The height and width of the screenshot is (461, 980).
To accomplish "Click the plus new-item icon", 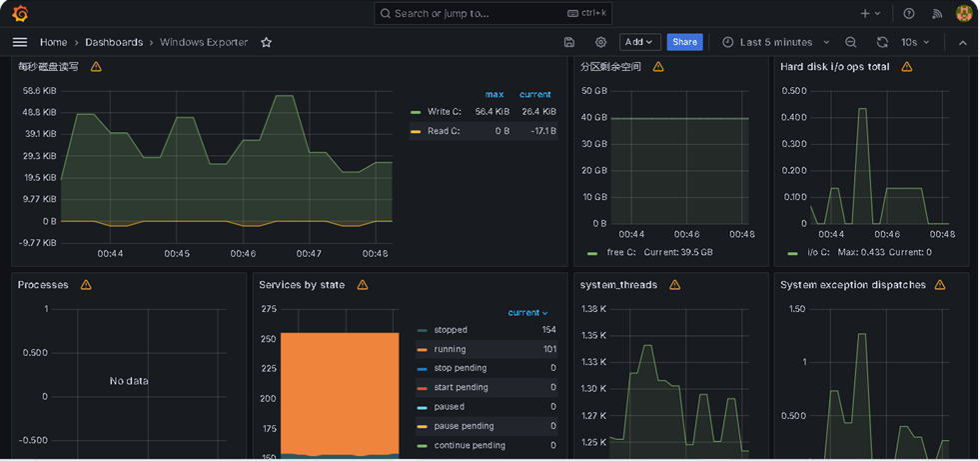I will pyautogui.click(x=865, y=13).
